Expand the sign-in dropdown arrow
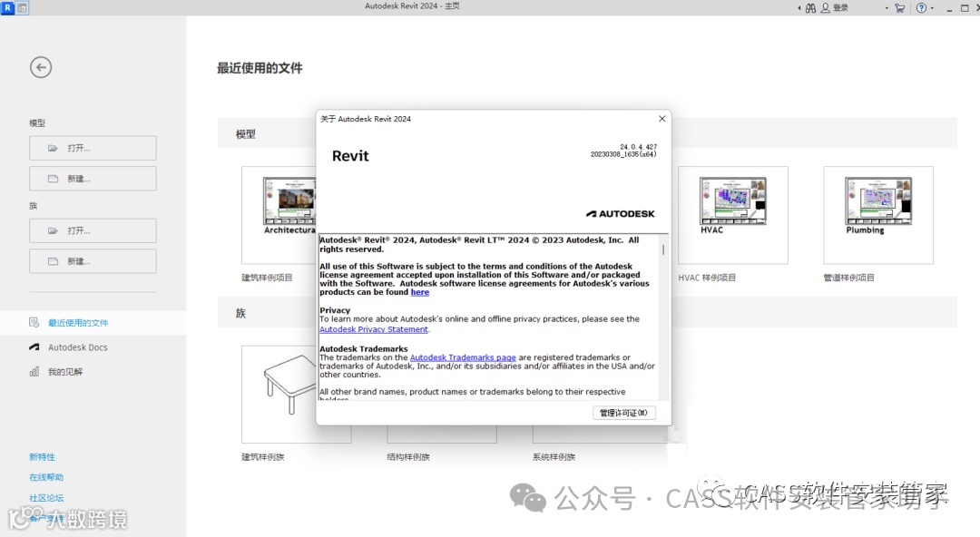This screenshot has width=980, height=537. (x=887, y=8)
